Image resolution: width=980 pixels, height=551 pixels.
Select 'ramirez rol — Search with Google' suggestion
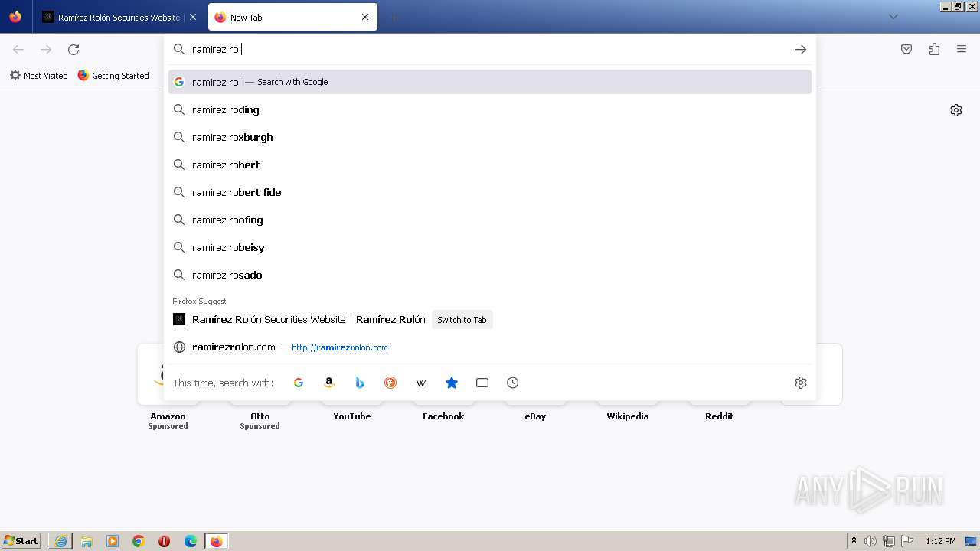click(490, 82)
